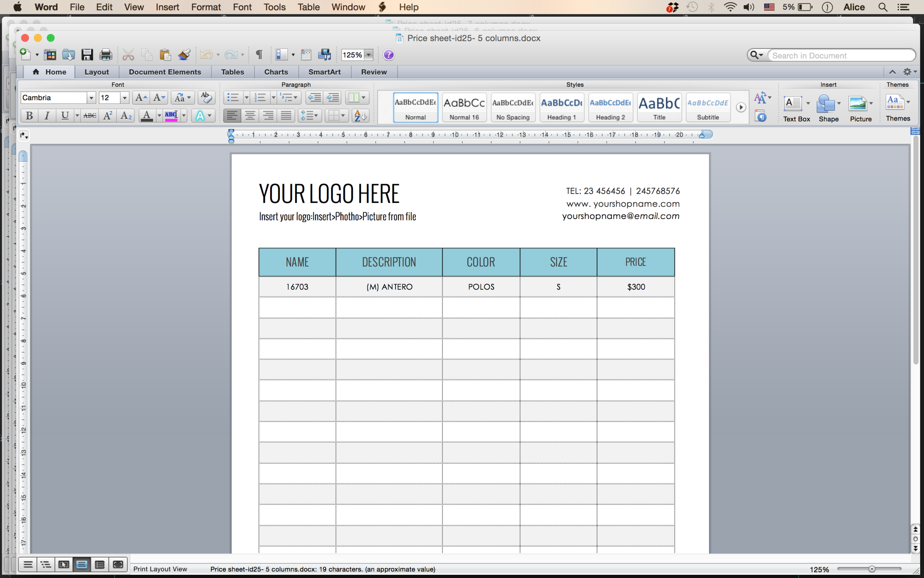The image size is (924, 578).
Task: Align text left
Action: tap(232, 116)
